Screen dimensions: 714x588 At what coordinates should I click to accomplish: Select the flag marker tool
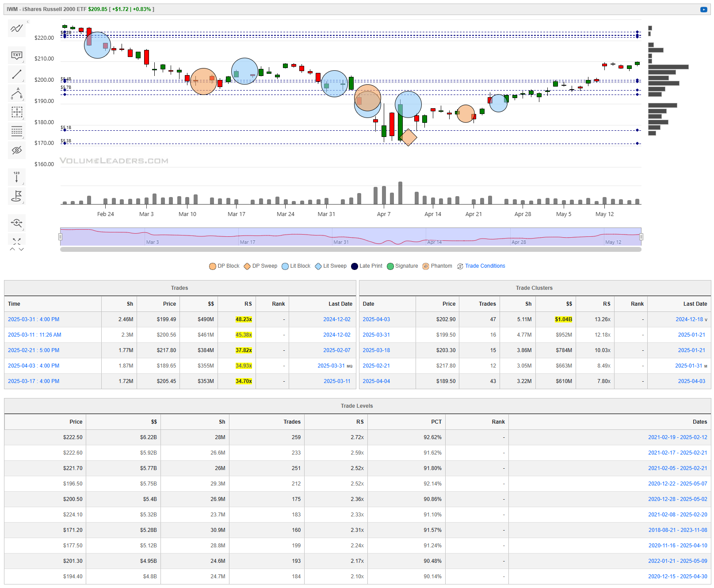(17, 196)
